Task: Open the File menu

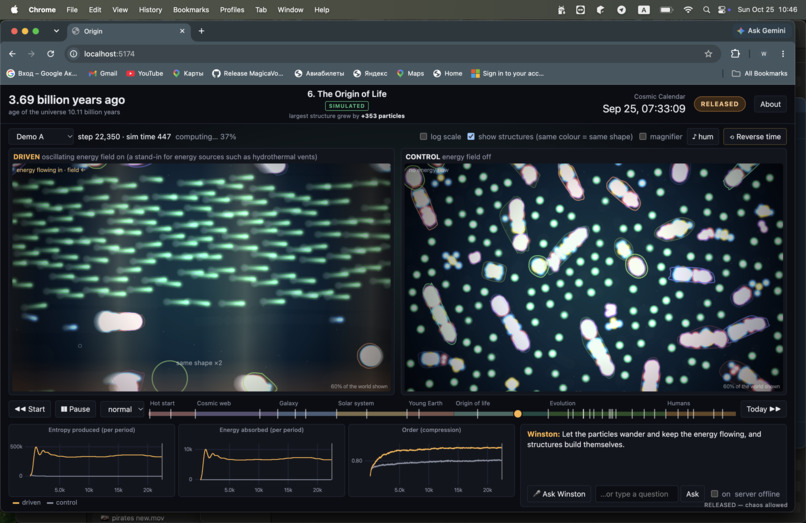Action: pyautogui.click(x=72, y=10)
